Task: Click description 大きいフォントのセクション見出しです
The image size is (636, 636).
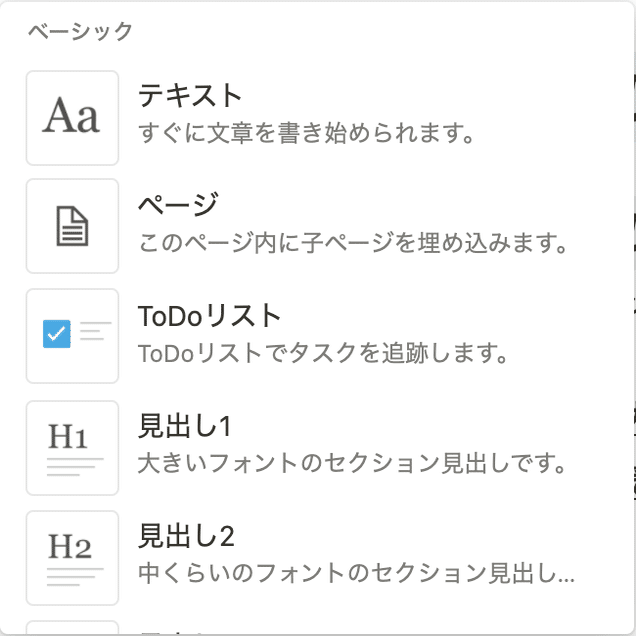Action: click(x=352, y=464)
